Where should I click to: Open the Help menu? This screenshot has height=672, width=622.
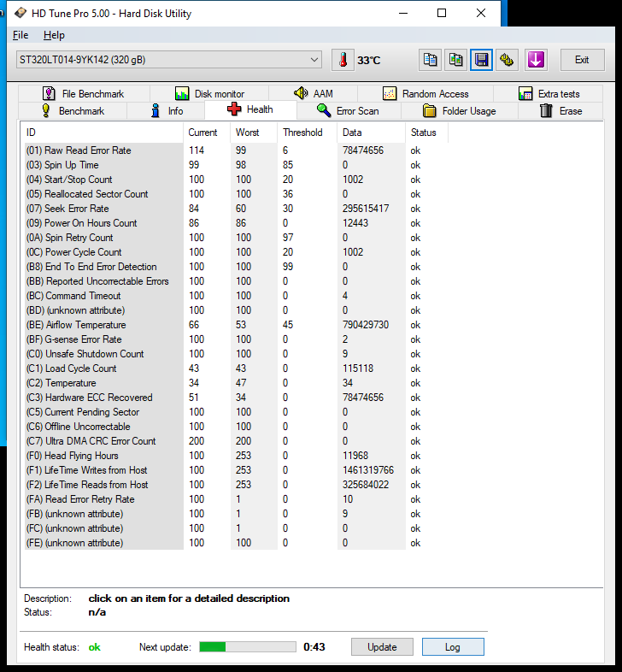54,35
